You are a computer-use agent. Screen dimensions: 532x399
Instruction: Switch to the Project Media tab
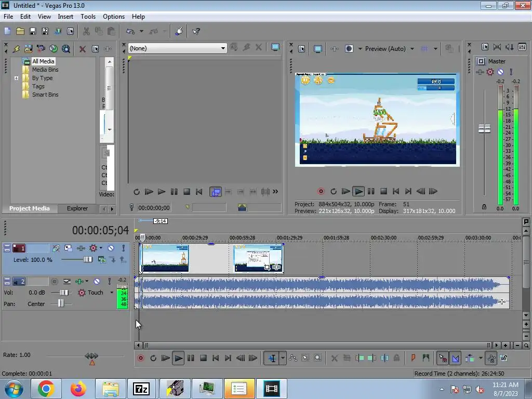pyautogui.click(x=29, y=208)
